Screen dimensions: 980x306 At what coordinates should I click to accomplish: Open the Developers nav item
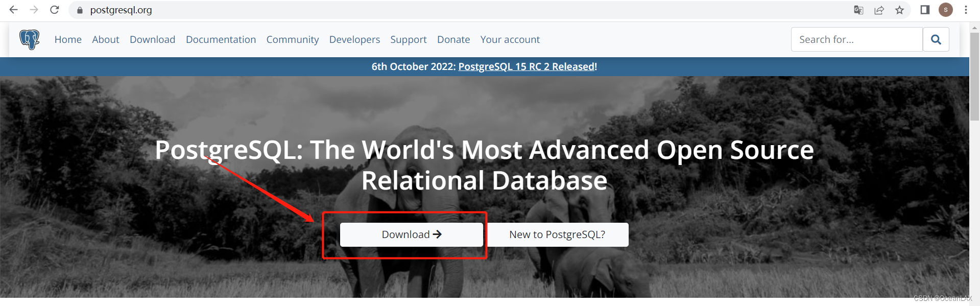(354, 39)
